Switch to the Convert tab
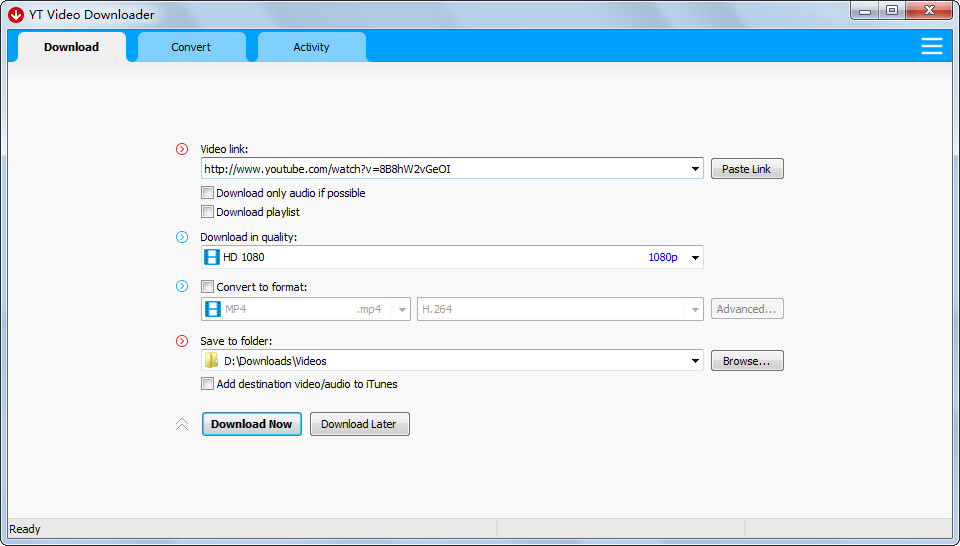This screenshot has height=546, width=960. click(191, 47)
